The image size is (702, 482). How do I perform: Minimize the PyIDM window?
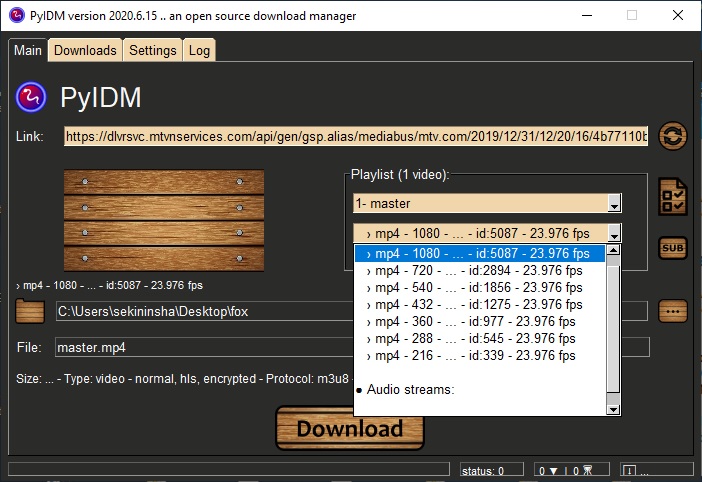[587, 15]
